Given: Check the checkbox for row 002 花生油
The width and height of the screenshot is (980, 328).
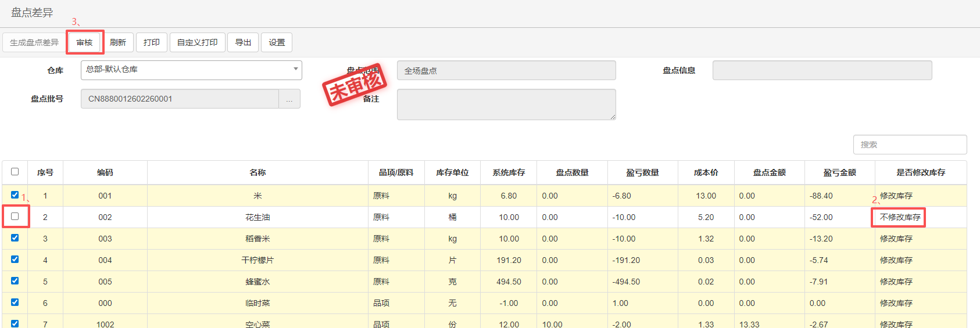Looking at the screenshot, I should tap(15, 216).
